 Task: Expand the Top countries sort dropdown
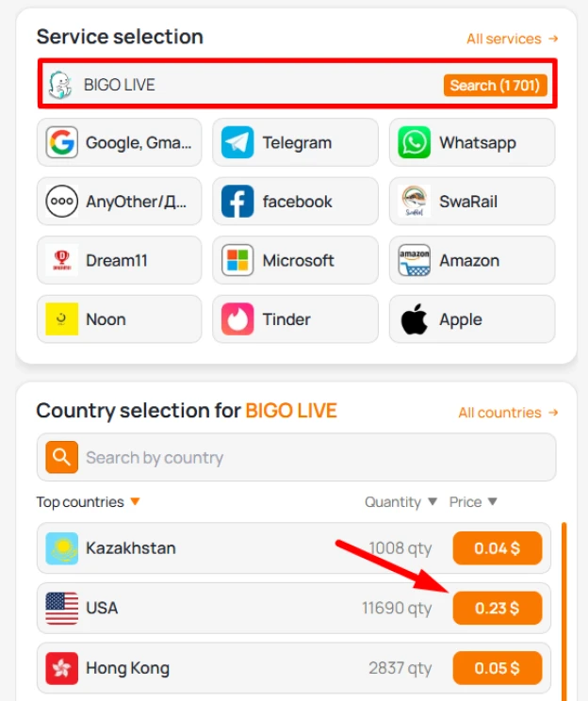[88, 502]
